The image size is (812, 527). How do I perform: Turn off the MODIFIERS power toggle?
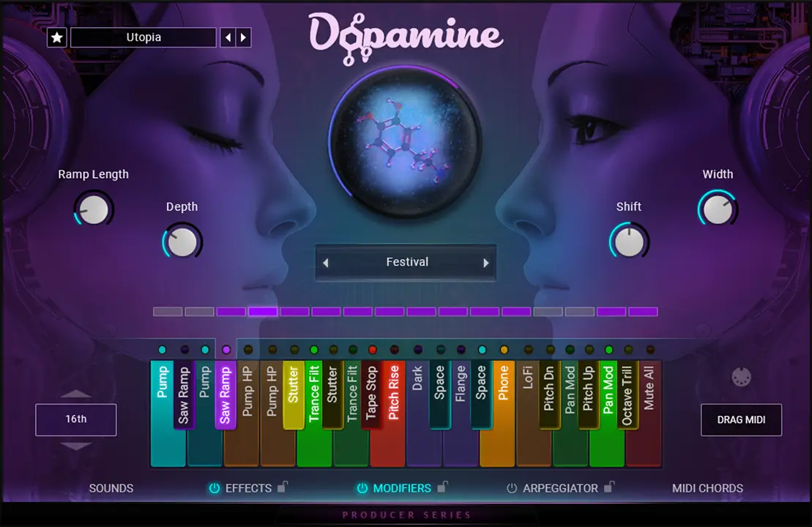tap(362, 488)
